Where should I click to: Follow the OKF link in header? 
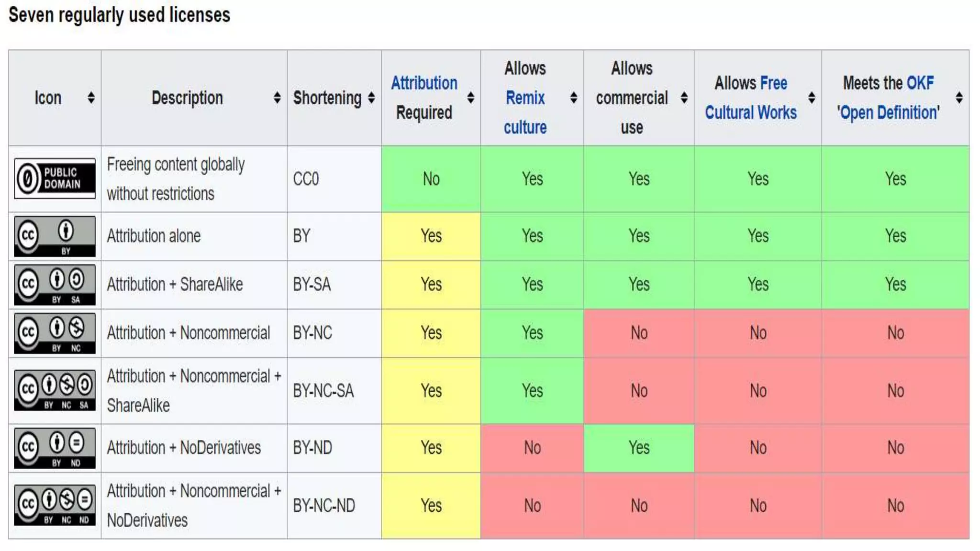coord(920,83)
